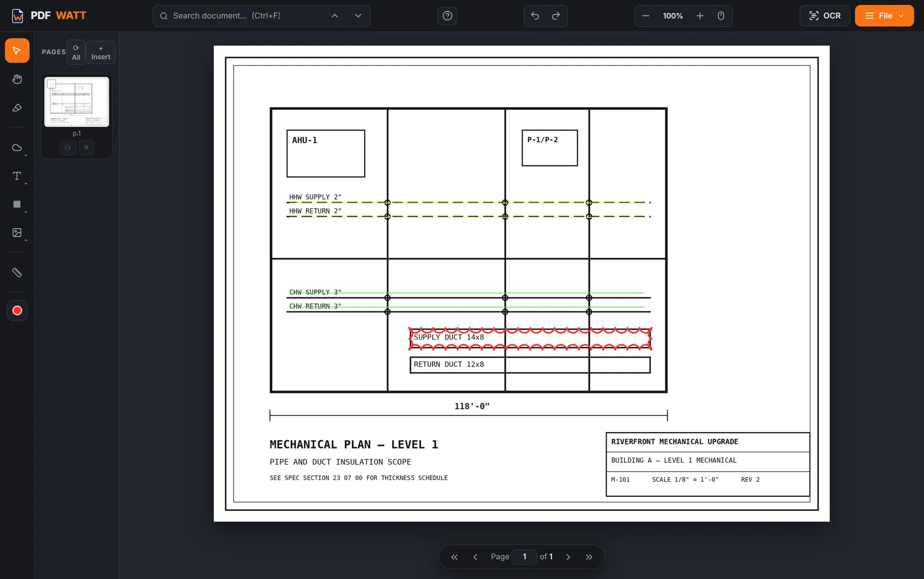Choose the Shape square tool
This screenshot has height=579, width=924.
17,204
